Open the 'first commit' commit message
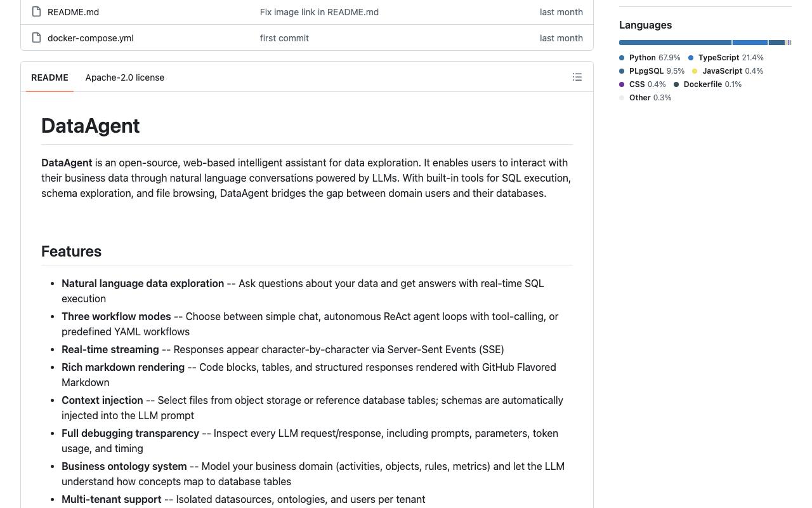The width and height of the screenshot is (812, 508). [x=284, y=37]
